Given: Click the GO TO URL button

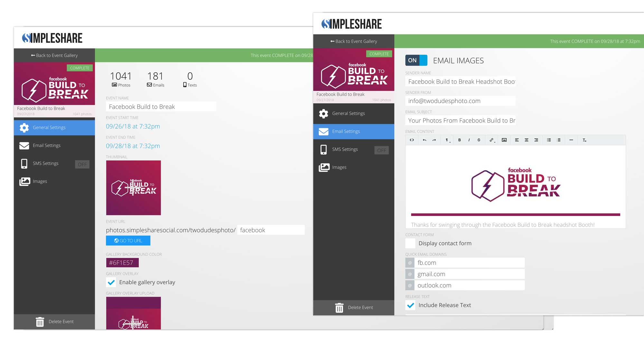Looking at the screenshot, I should [x=128, y=241].
